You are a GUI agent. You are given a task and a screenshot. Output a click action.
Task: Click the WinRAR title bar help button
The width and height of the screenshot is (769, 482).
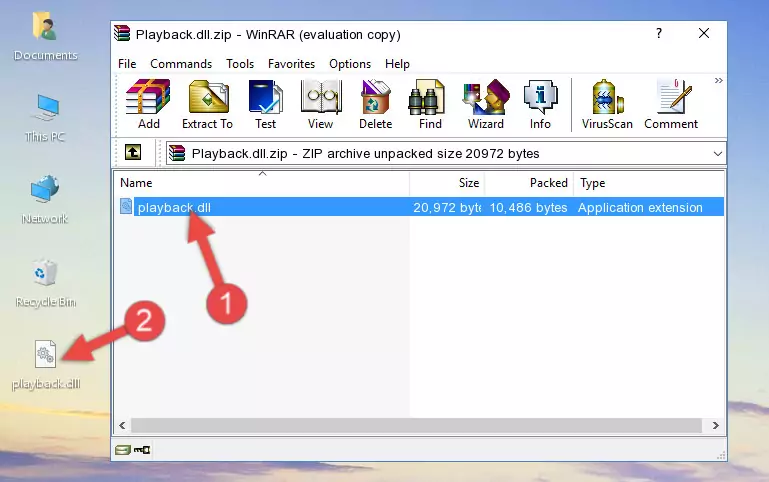(659, 33)
